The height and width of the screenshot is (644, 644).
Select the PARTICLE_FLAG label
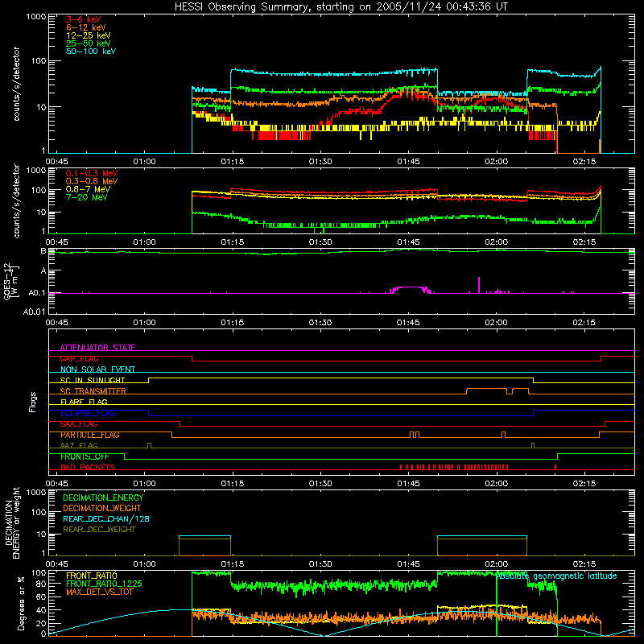(90, 435)
